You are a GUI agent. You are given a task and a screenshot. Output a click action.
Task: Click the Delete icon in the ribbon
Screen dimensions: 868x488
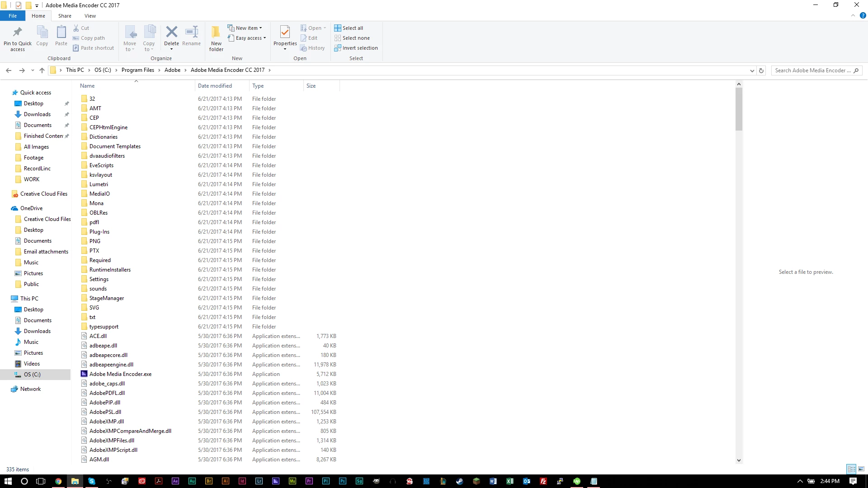(x=171, y=32)
